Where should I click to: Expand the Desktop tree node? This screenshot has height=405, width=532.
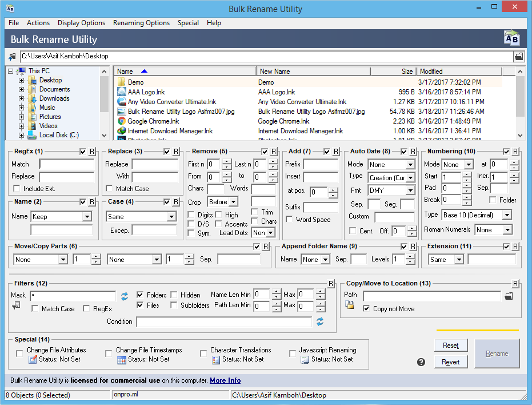coord(21,80)
